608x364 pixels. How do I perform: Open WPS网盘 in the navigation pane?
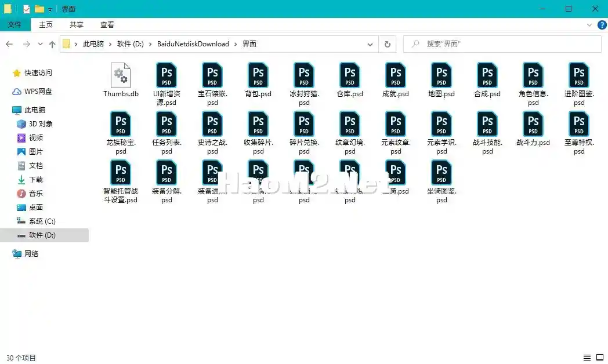click(38, 92)
